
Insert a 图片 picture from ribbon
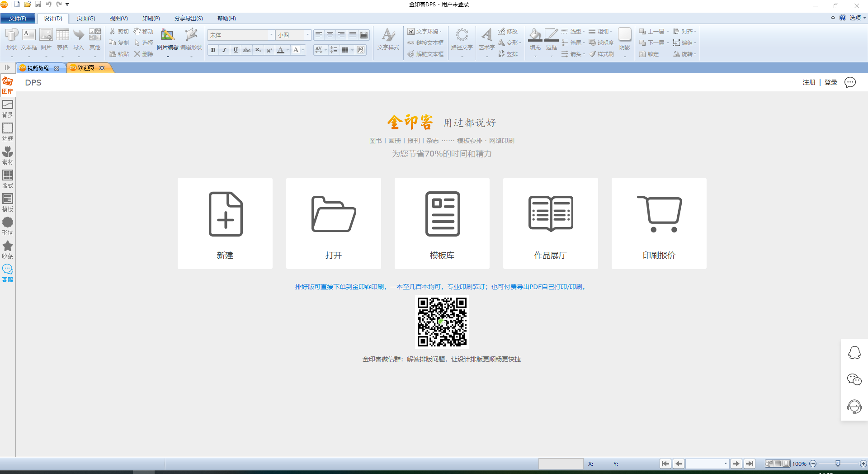pos(46,39)
